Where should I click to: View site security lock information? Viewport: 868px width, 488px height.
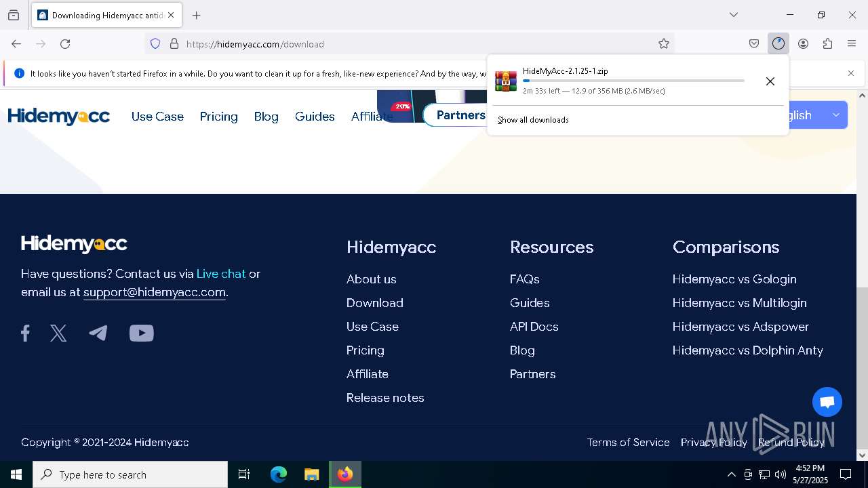174,44
